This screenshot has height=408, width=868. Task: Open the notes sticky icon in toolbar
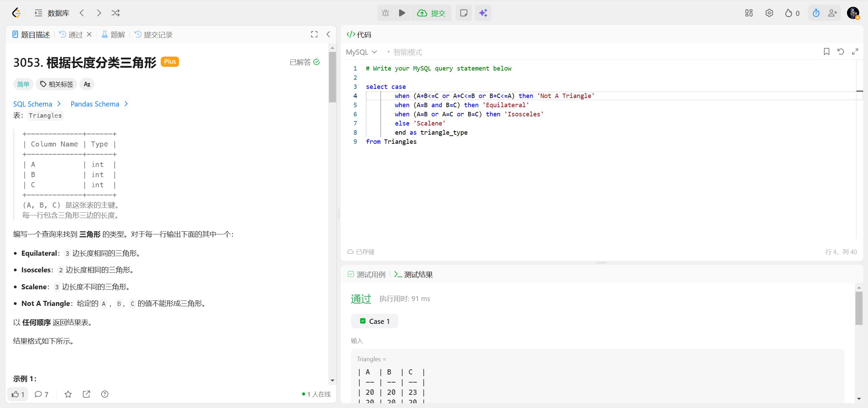[463, 13]
